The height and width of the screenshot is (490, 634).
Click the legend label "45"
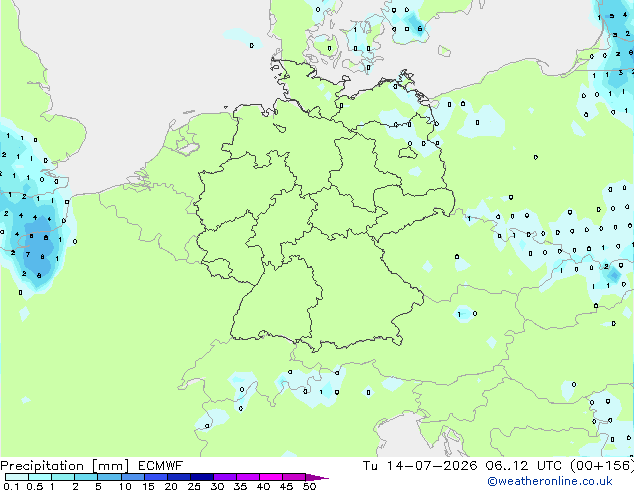[x=286, y=486]
